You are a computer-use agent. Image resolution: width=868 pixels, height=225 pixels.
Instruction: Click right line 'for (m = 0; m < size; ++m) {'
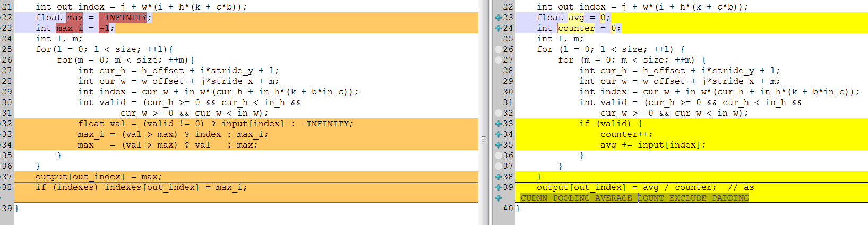coord(632,60)
